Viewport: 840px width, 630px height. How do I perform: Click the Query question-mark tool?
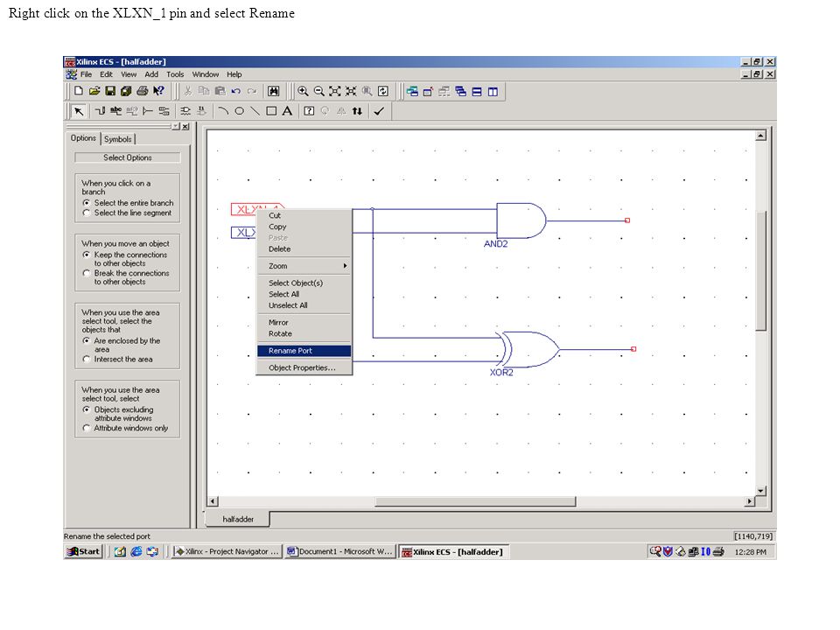309,111
